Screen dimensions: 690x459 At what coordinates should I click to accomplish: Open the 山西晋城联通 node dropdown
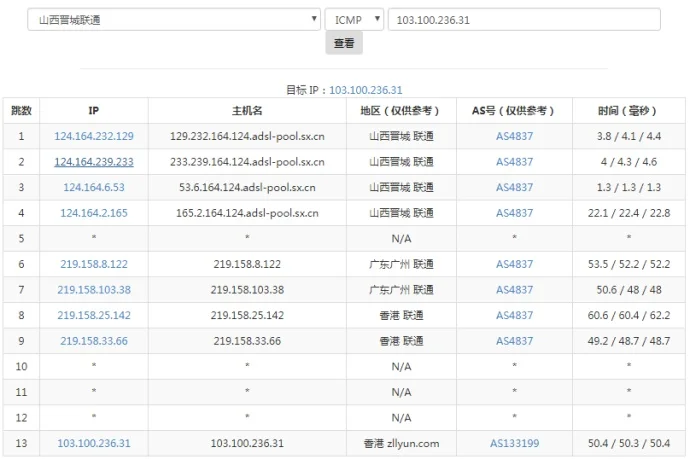(x=174, y=20)
